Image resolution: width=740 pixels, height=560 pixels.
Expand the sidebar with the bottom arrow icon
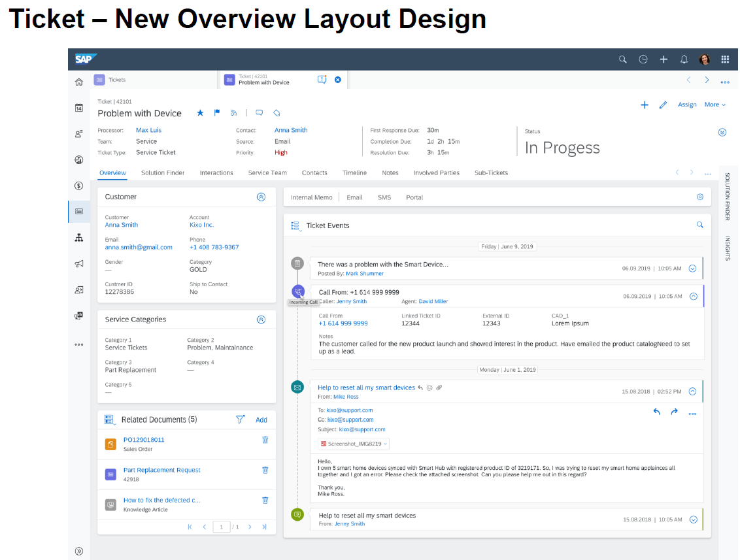click(79, 551)
